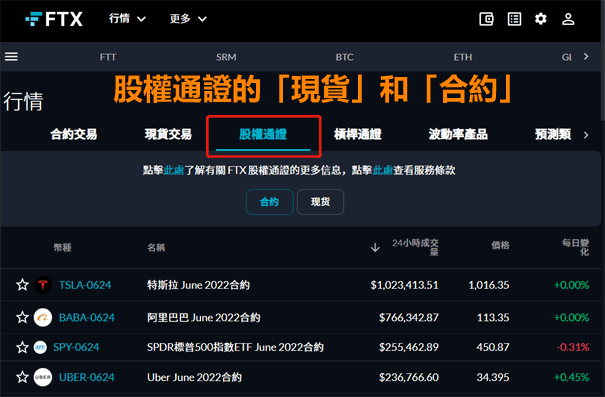
Task: Open the UBER-0624 market link
Action: click(x=86, y=377)
